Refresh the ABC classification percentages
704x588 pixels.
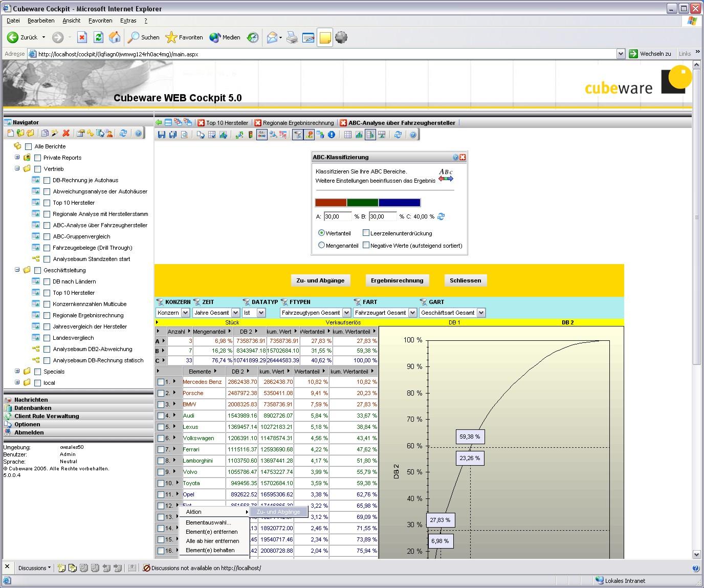441,216
